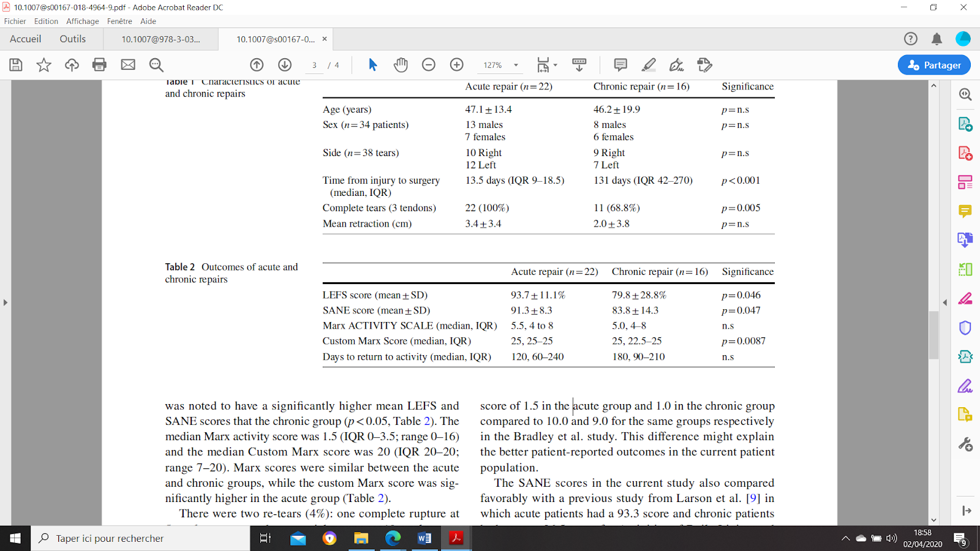Open Microsoft Edge from the taskbar

point(393,538)
